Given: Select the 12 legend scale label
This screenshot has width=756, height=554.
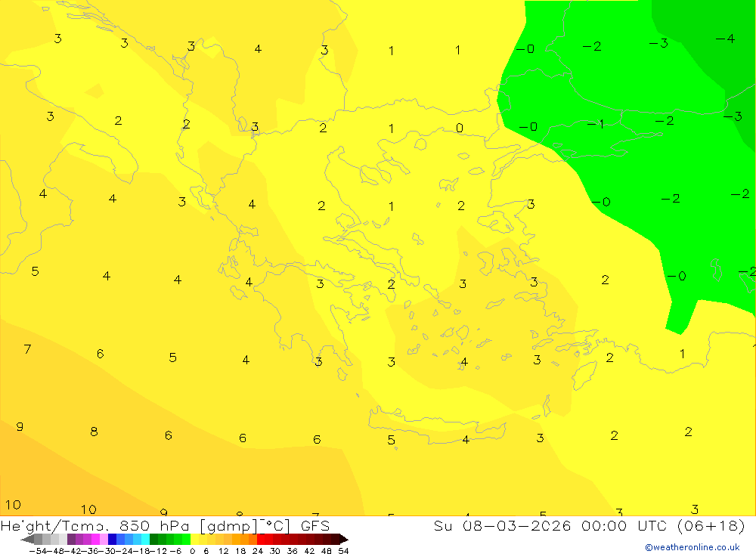Looking at the screenshot, I should pyautogui.click(x=224, y=551).
